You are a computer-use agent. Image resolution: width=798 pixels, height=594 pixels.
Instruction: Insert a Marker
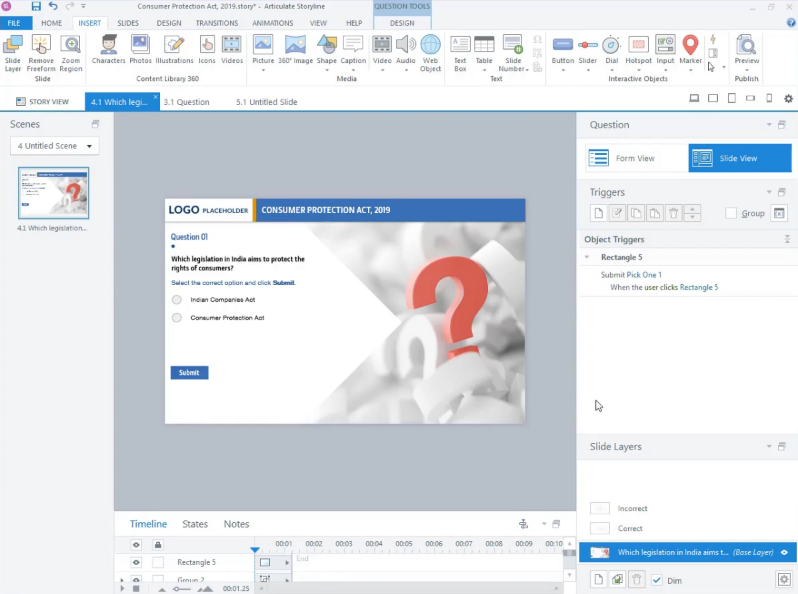coord(690,49)
